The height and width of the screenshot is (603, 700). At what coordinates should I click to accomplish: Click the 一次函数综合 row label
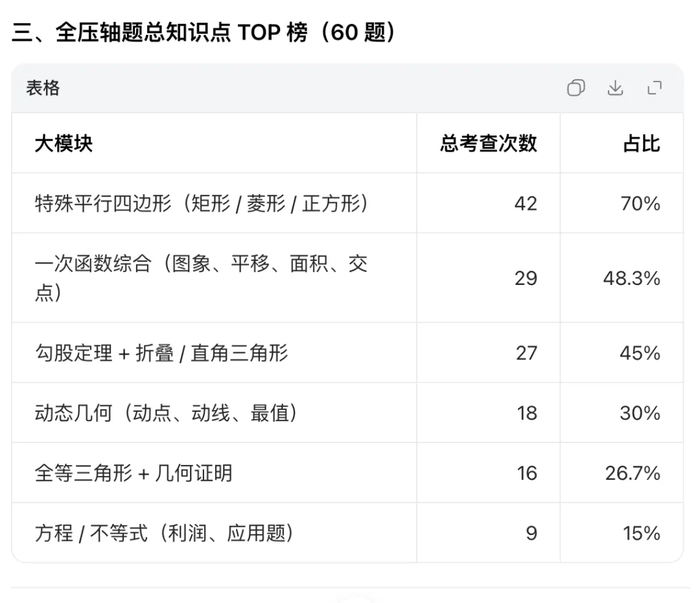point(202,278)
